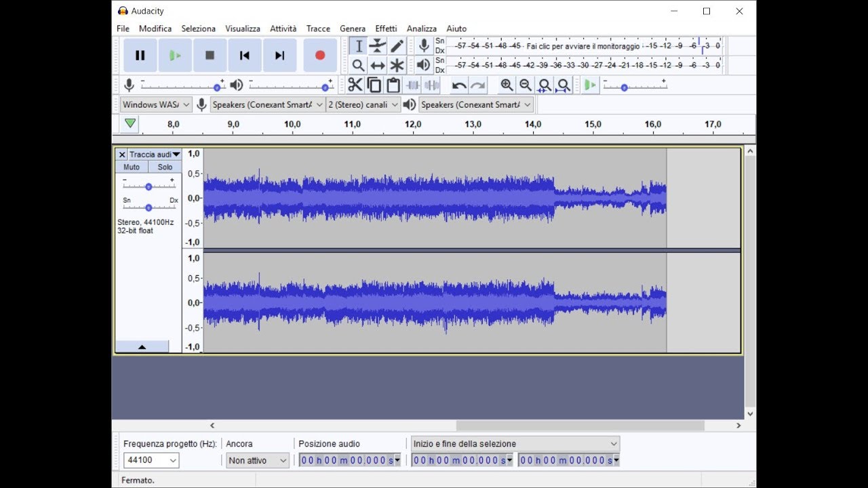Click the Posizione audio time field
868x488 pixels.
click(x=350, y=460)
